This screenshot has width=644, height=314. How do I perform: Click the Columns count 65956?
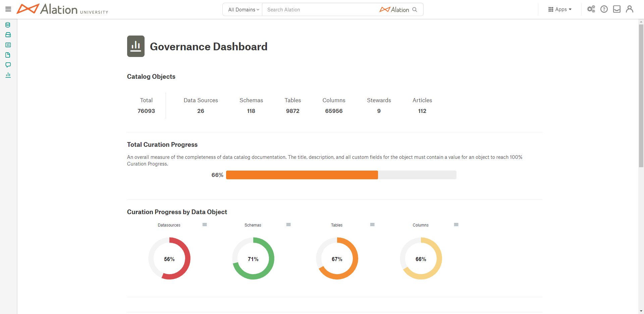(334, 111)
